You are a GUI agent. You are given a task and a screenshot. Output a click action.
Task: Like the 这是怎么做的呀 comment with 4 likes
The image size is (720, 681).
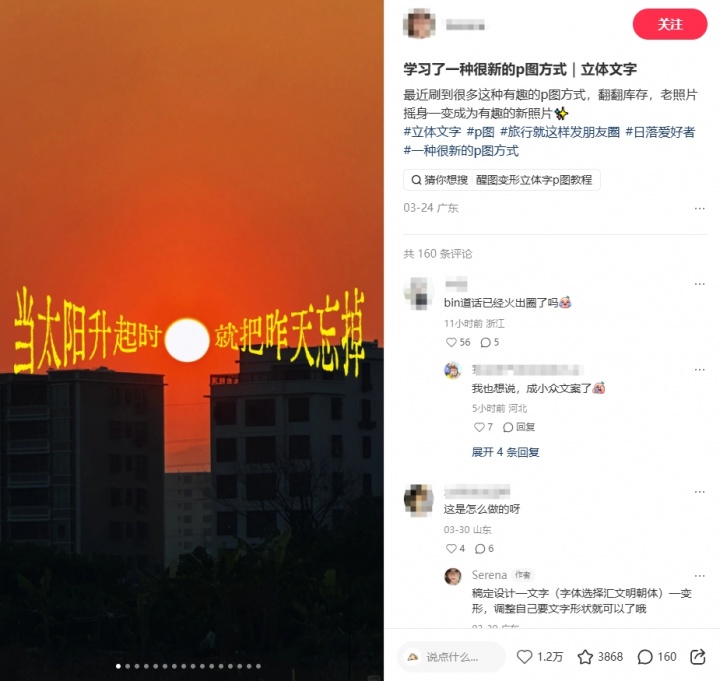point(451,548)
